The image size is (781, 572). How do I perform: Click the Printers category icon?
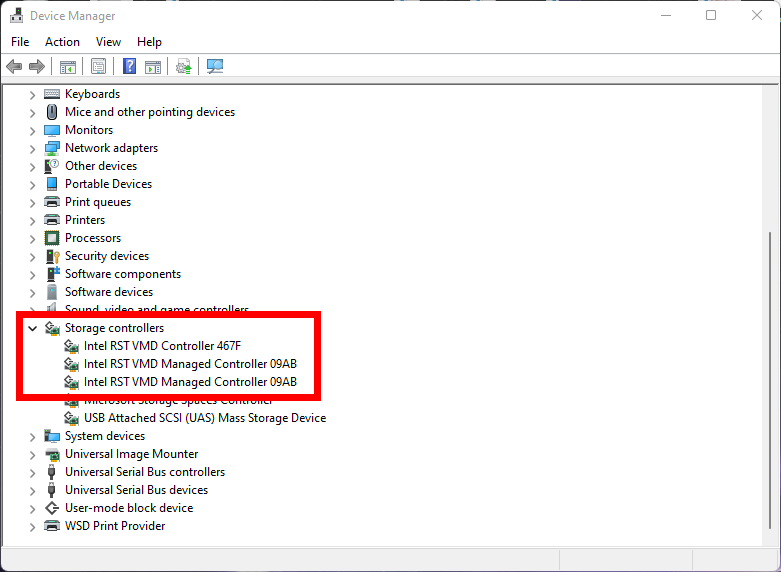52,220
